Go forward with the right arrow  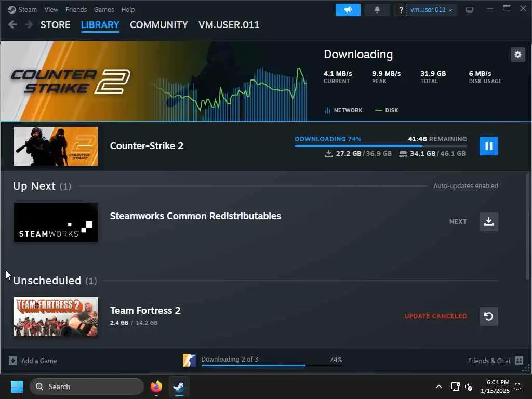click(x=29, y=24)
